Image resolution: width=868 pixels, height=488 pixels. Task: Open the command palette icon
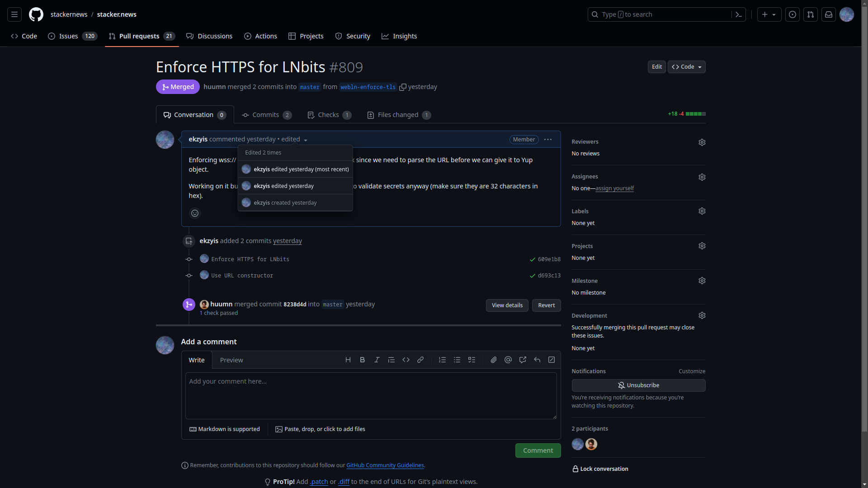click(x=739, y=14)
